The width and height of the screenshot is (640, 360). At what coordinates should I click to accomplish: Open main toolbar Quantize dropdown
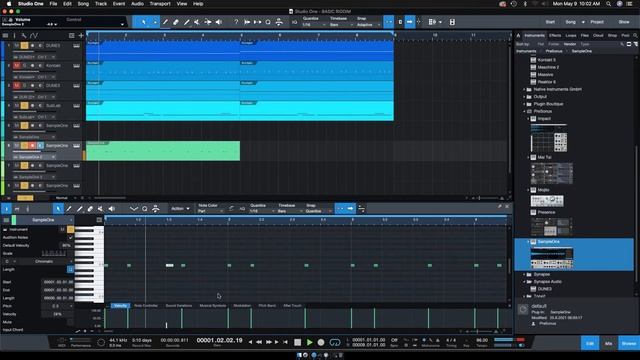click(x=314, y=25)
